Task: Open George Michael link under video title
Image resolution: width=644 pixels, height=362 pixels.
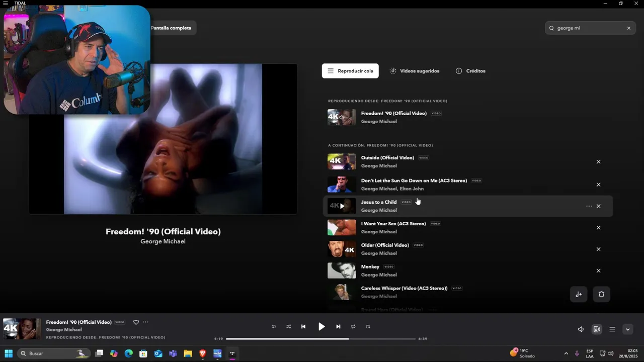Action: tap(163, 242)
